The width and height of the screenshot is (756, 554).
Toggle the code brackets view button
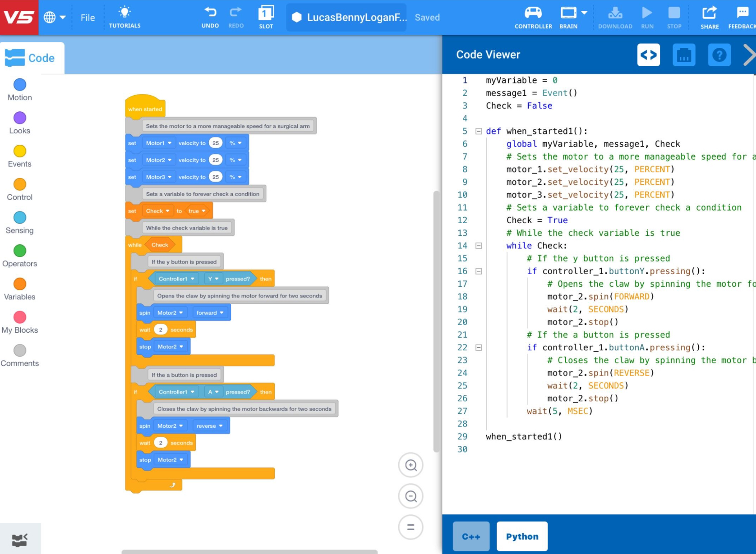(x=649, y=55)
